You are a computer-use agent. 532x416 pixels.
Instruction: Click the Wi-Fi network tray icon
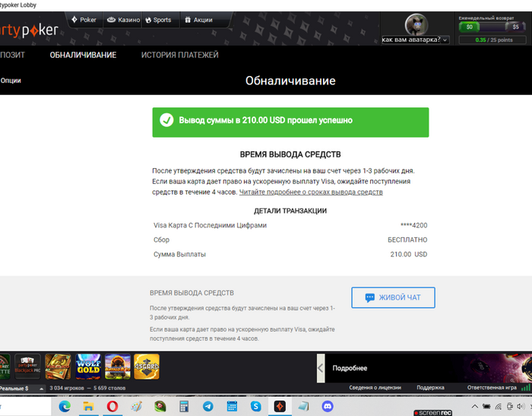[x=498, y=406]
